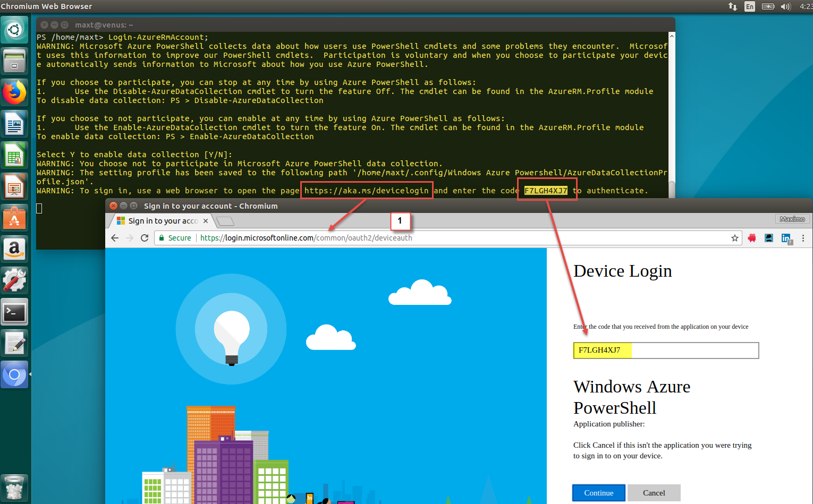
Task: Open the network indicator in the top panel
Action: point(733,6)
